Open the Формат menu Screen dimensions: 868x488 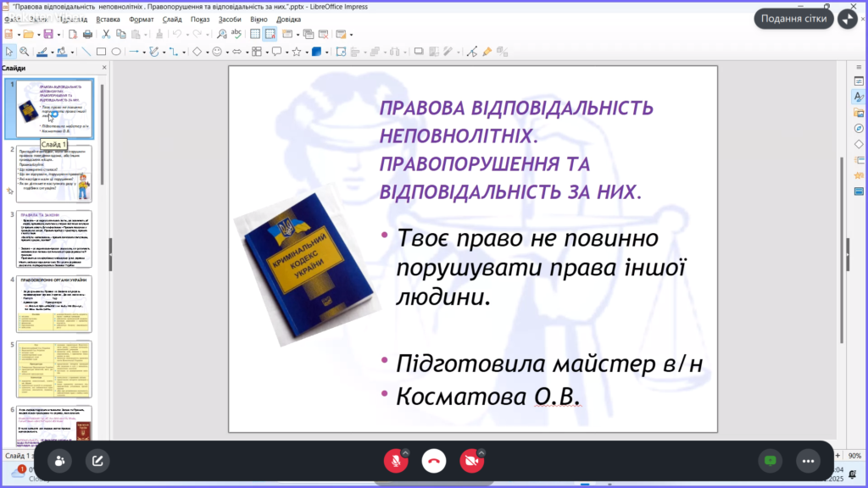142,18
